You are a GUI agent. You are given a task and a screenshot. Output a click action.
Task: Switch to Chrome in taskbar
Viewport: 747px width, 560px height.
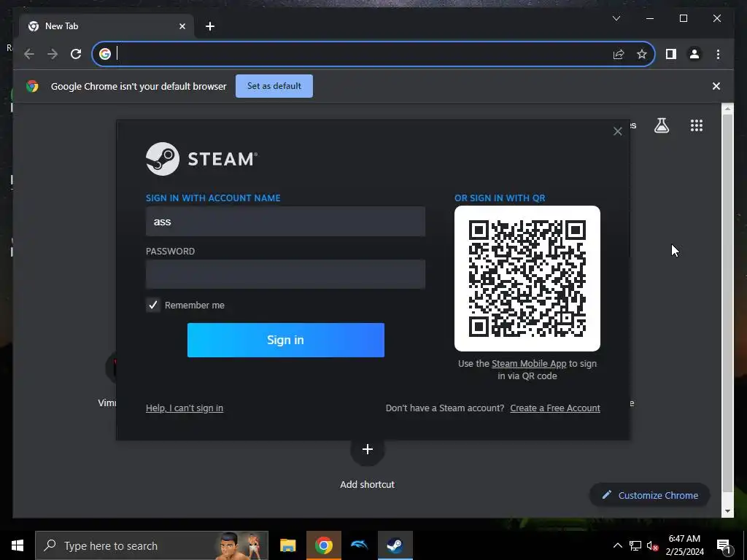click(323, 545)
